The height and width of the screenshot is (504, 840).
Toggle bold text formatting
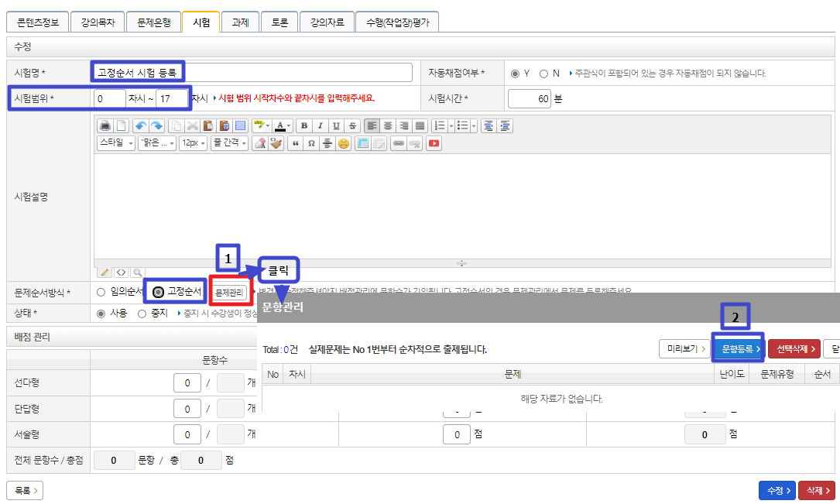(x=304, y=125)
